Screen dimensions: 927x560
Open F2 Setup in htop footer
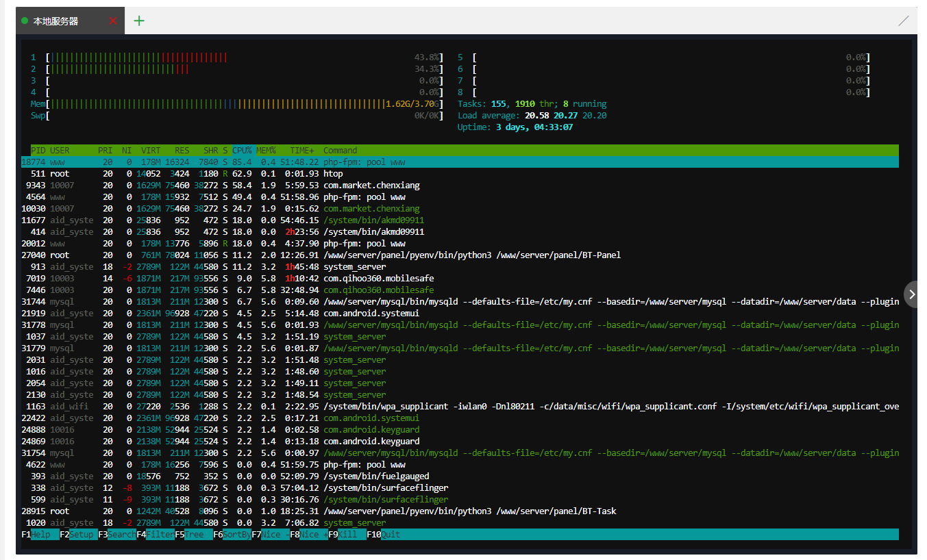pos(79,534)
